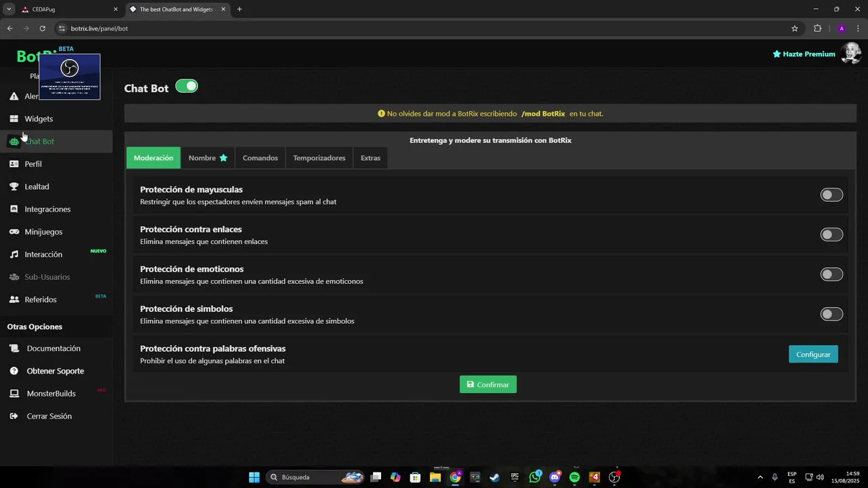Reload the botrix.live page
868x488 pixels.
tap(42, 28)
